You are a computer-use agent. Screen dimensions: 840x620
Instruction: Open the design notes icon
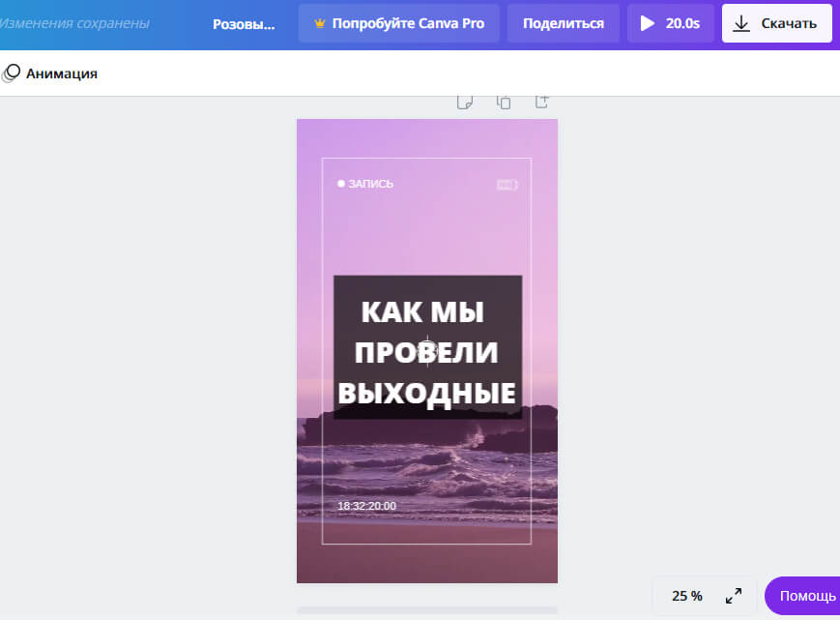coord(465,101)
